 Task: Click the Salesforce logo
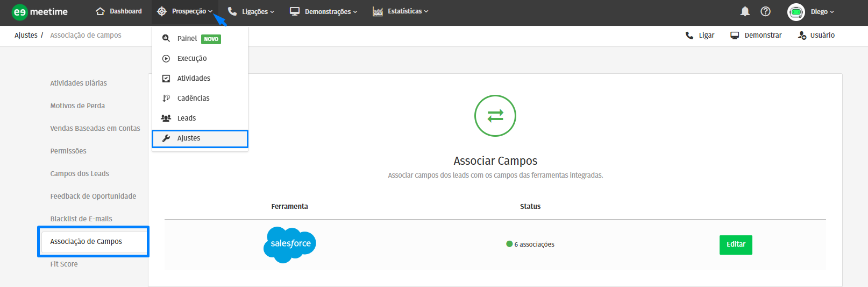tap(290, 244)
